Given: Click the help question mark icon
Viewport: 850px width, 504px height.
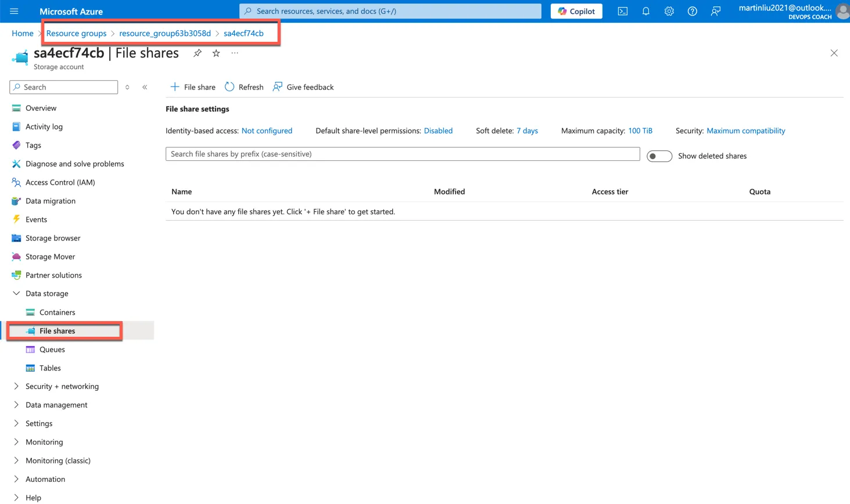Looking at the screenshot, I should [692, 11].
